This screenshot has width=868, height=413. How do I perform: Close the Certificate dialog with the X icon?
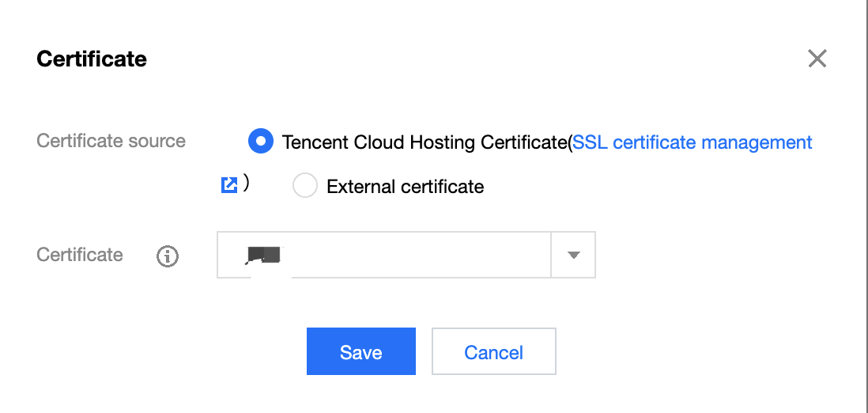[817, 59]
